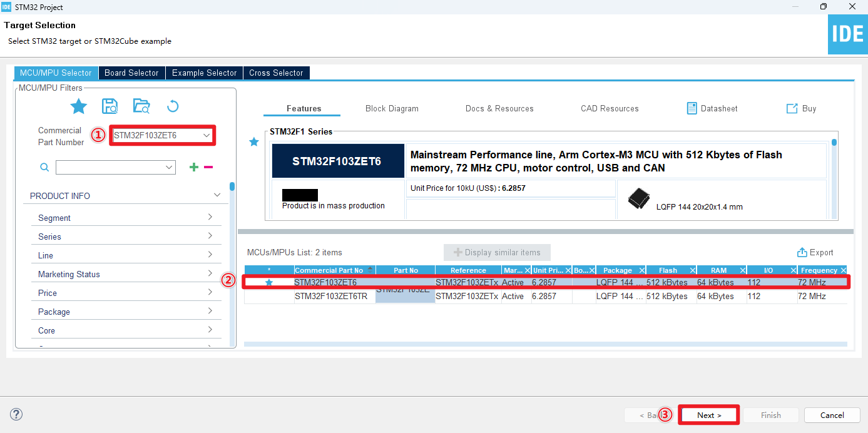The height and width of the screenshot is (433, 868).
Task: Open the Commercial Part Number dropdown
Action: point(207,135)
